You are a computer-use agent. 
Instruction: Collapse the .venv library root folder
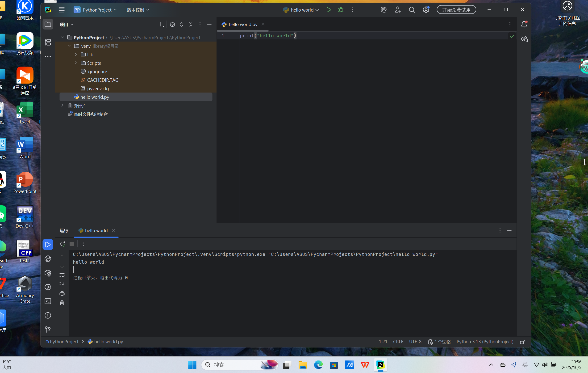69,46
